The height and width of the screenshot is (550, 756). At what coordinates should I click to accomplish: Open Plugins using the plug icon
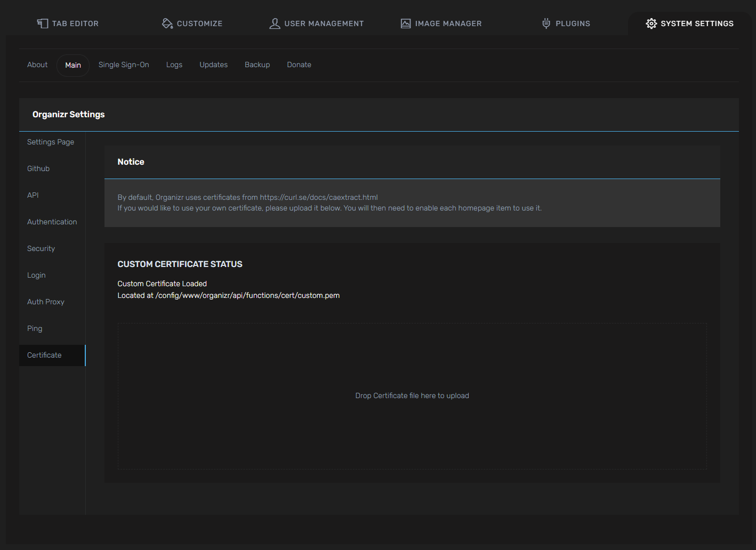[545, 23]
